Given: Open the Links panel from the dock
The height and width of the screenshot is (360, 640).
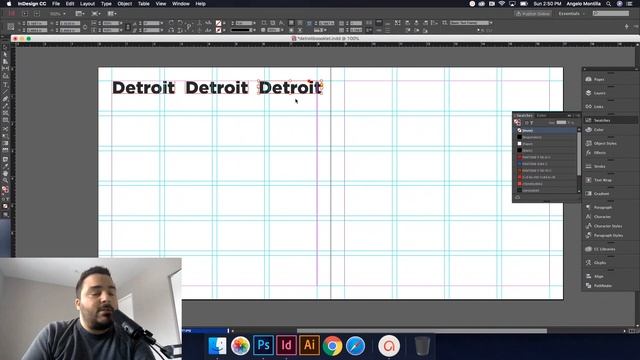Looking at the screenshot, I should click(x=598, y=107).
